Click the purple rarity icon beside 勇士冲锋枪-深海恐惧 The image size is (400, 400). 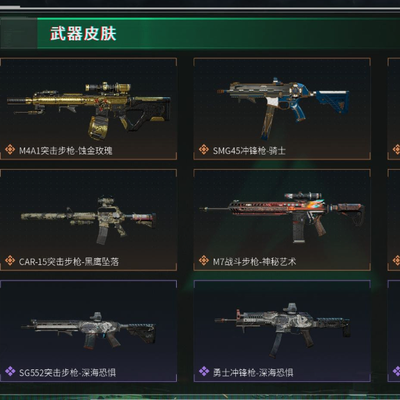204,371
